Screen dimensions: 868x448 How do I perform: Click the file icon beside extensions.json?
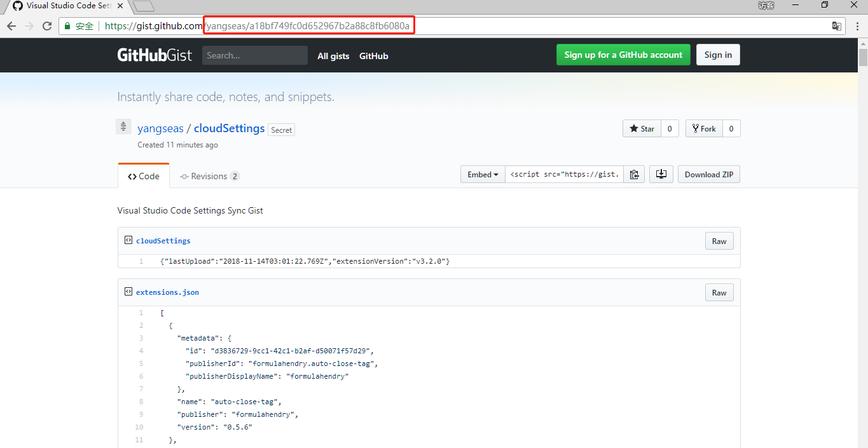click(128, 292)
